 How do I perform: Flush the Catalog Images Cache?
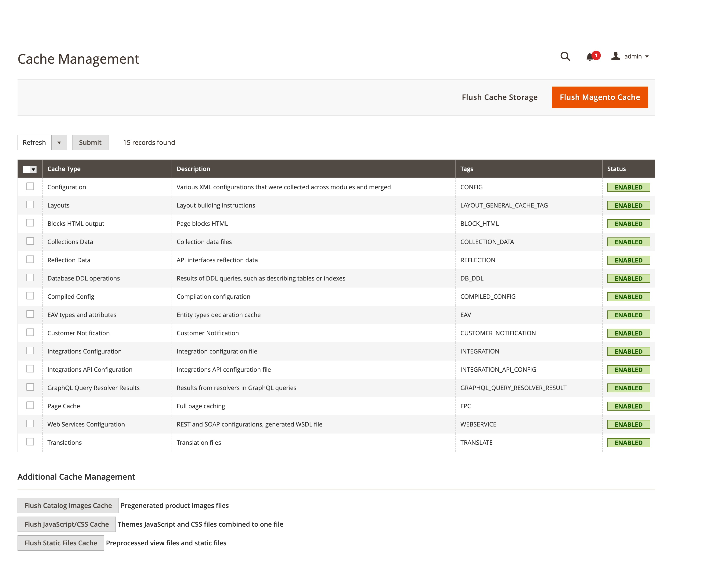(68, 505)
